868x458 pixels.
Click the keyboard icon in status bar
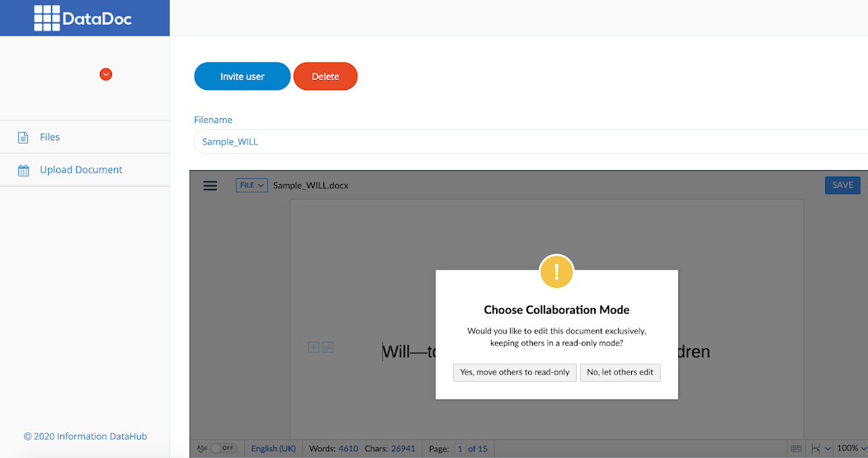[x=796, y=449]
